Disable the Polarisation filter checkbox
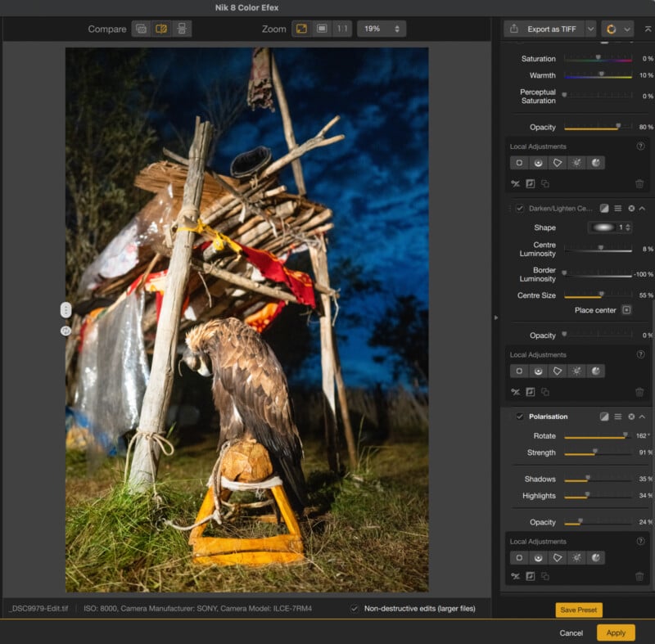This screenshot has height=644, width=655. click(x=520, y=417)
